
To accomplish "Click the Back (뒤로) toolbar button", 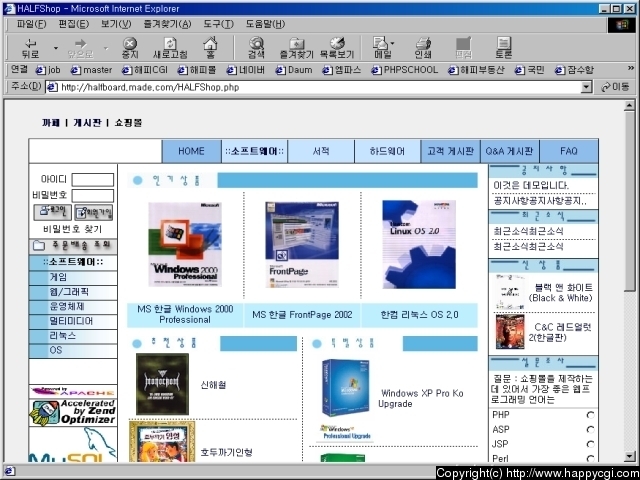I will tap(31, 48).
